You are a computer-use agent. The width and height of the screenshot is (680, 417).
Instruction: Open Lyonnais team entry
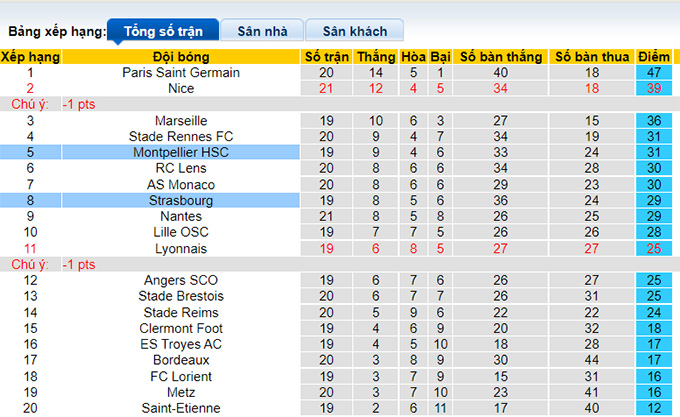[181, 248]
